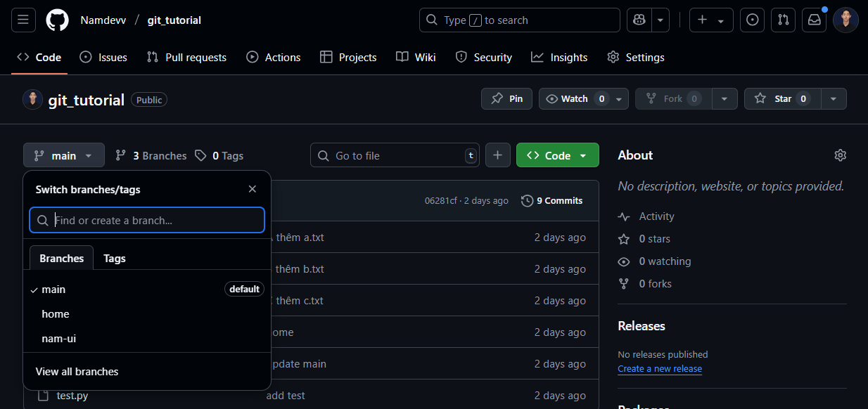The width and height of the screenshot is (868, 409).
Task: Close the Switch branches/tags popup
Action: click(x=253, y=189)
